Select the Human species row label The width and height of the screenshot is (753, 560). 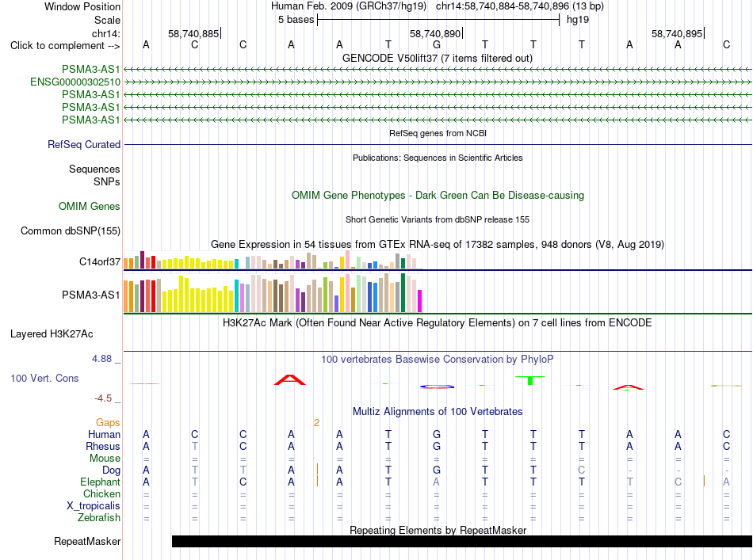(x=104, y=434)
